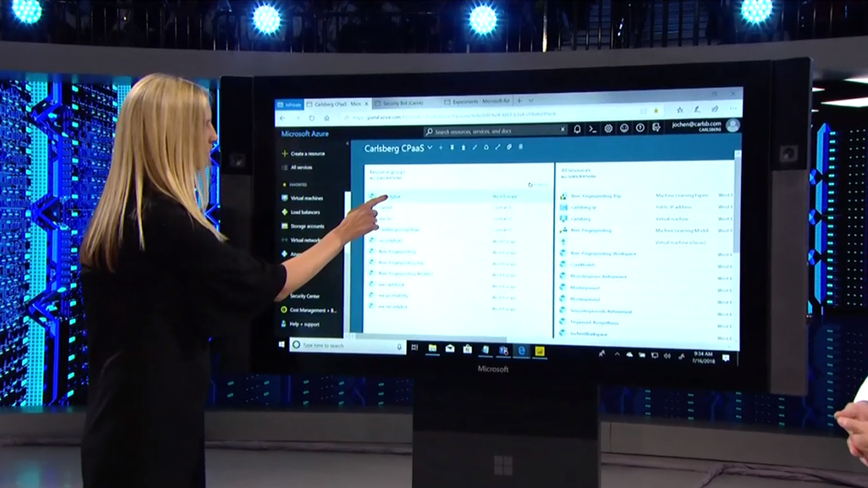This screenshot has width=868, height=488.
Task: Click Create a resource
Action: 303,154
